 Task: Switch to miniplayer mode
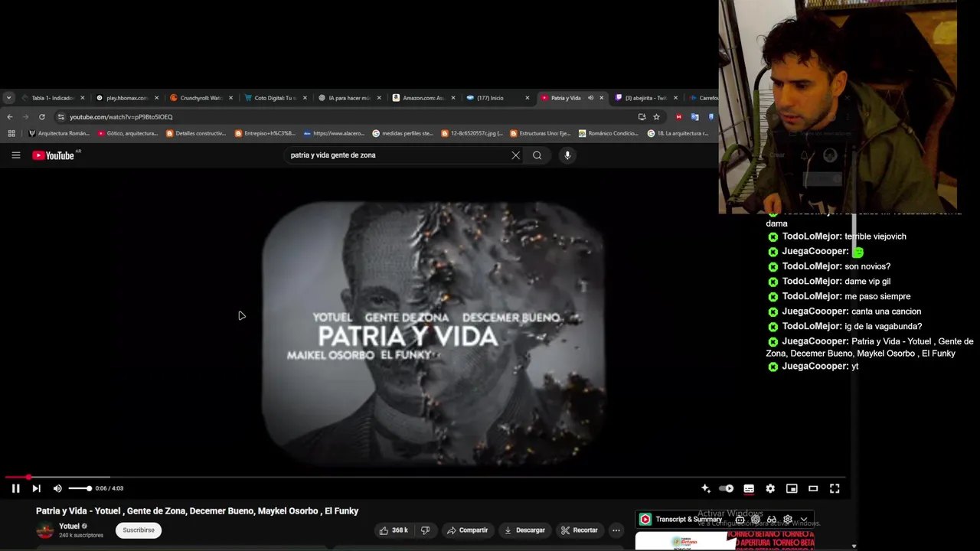(792, 488)
